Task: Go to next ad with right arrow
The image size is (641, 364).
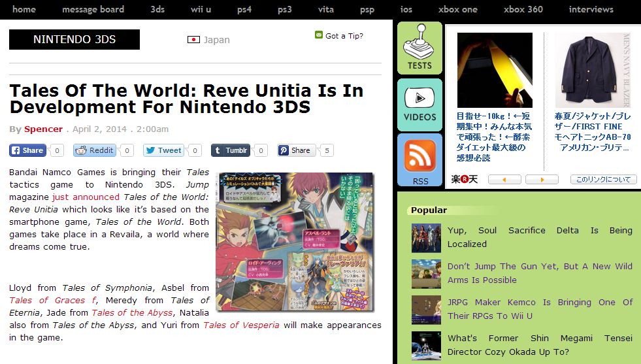Action: pyautogui.click(x=542, y=179)
